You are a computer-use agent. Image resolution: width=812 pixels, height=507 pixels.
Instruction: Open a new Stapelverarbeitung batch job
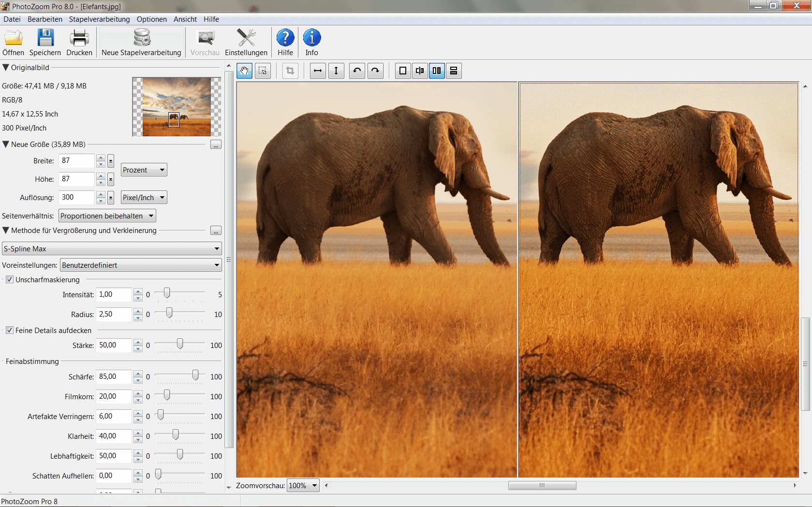(x=141, y=42)
